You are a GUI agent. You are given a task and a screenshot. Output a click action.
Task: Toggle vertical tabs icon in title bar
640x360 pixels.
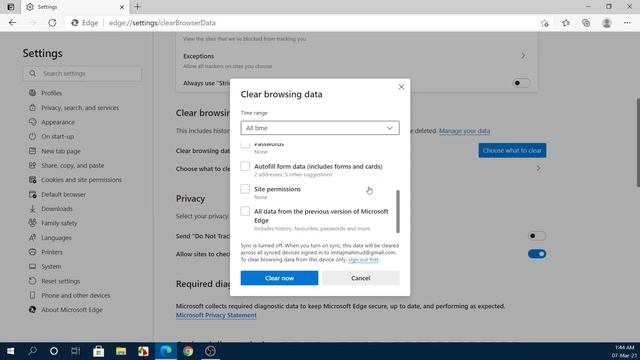pyautogui.click(x=11, y=7)
